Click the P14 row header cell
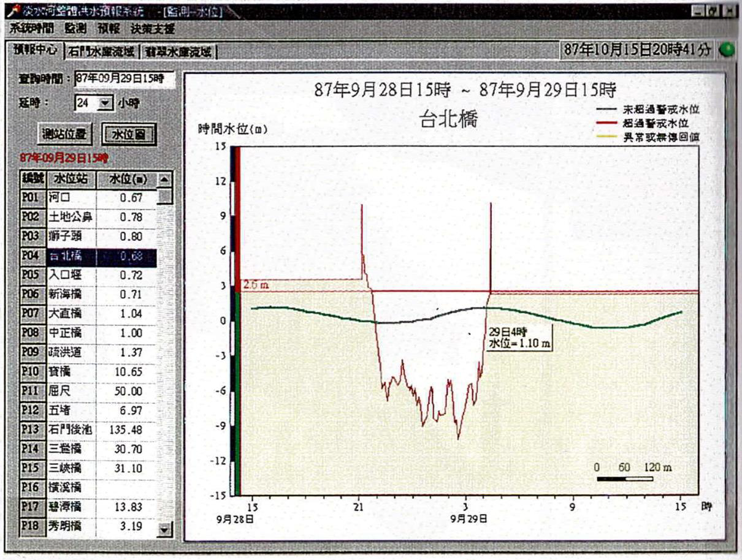This screenshot has height=560, width=742. coord(32,449)
